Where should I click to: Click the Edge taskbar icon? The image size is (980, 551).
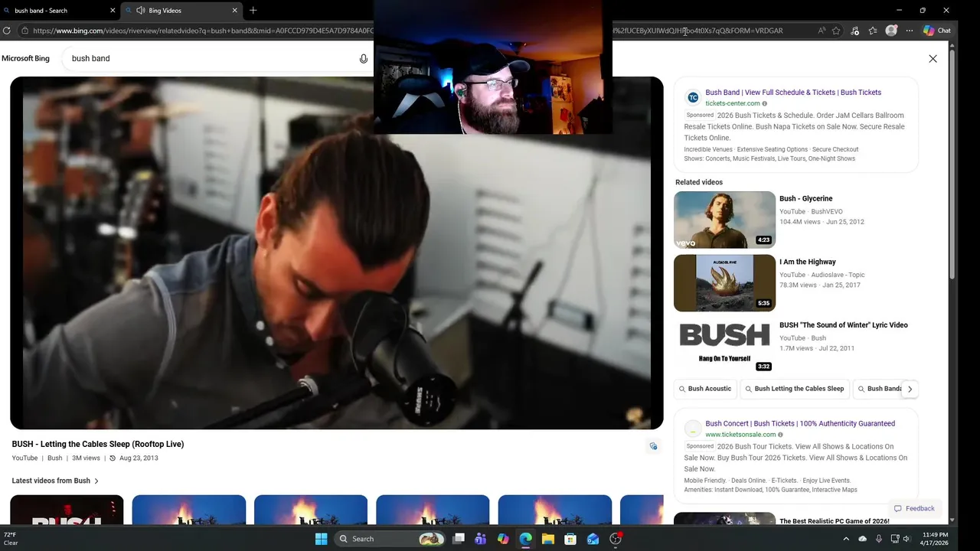pyautogui.click(x=525, y=539)
